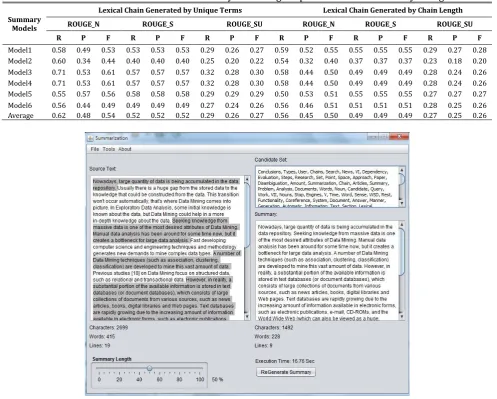Click the '0.60' cell in Model2 row

[x=59, y=61]
